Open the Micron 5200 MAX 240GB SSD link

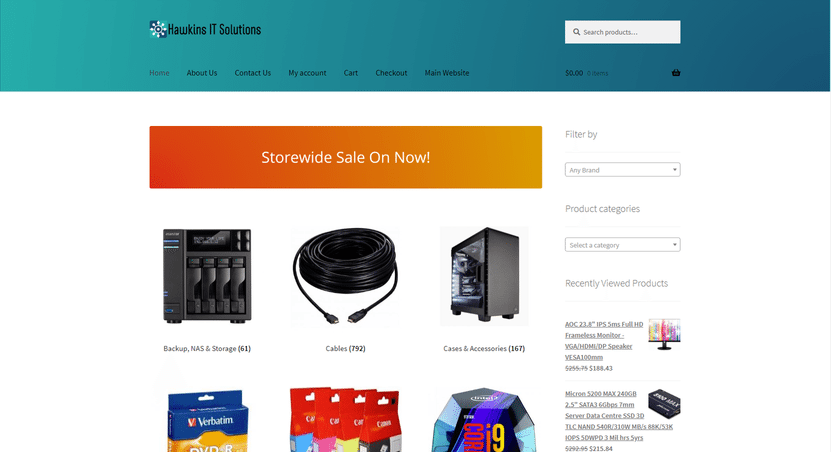pos(618,415)
